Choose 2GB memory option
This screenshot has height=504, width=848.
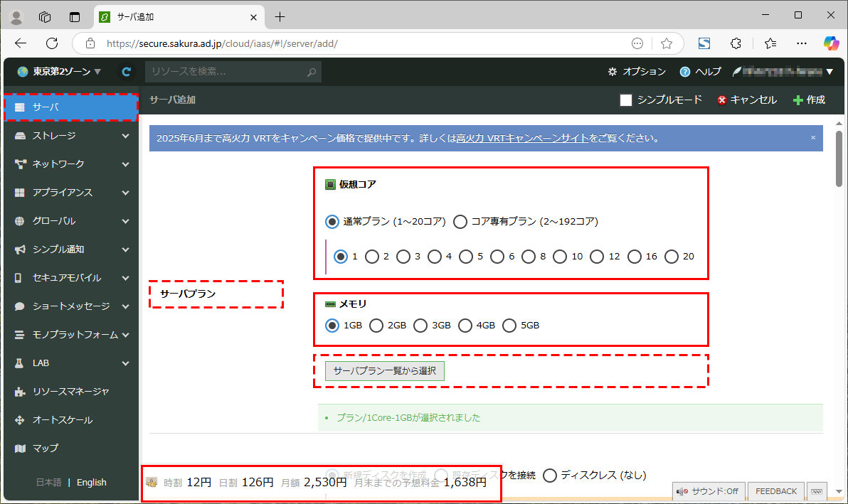(376, 325)
